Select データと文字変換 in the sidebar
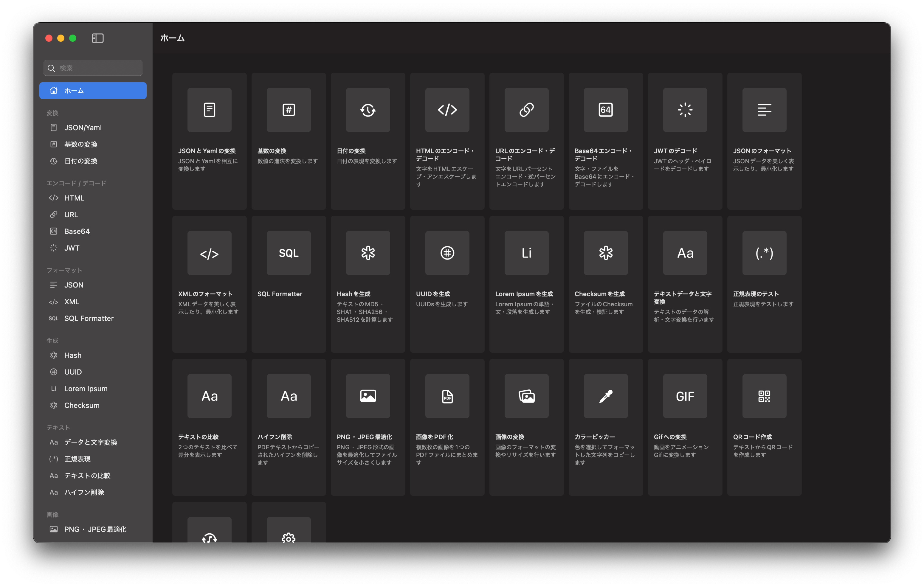The width and height of the screenshot is (924, 587). (x=93, y=442)
